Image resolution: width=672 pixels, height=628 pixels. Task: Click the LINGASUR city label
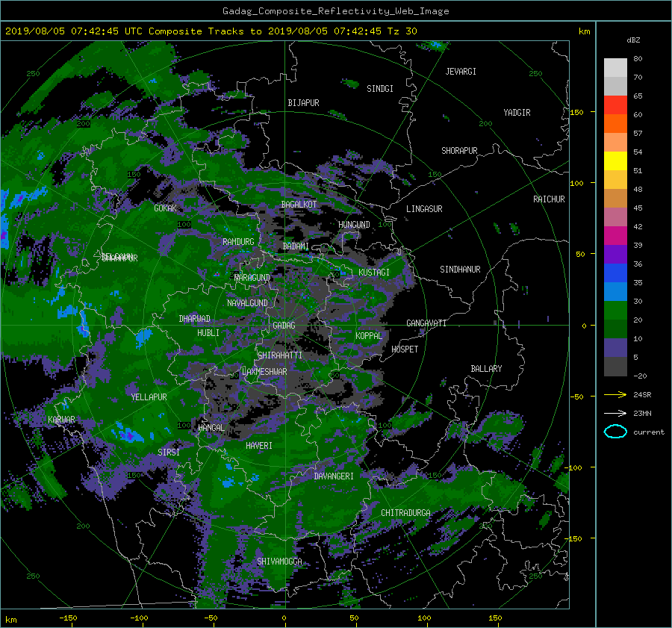[x=424, y=209]
